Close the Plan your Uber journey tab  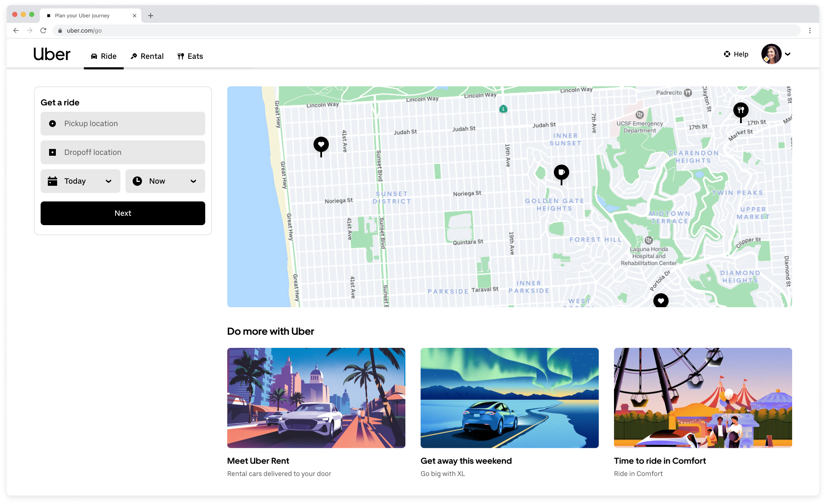[x=135, y=16]
